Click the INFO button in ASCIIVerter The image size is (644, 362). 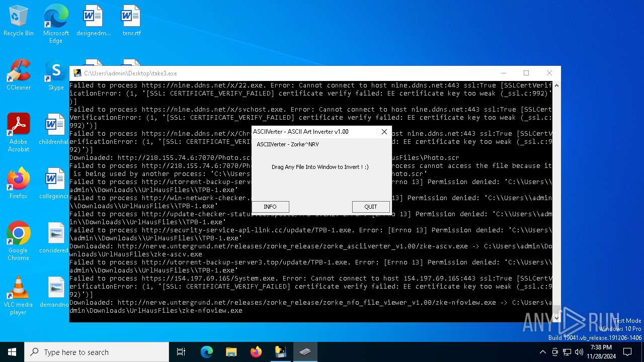pos(270,207)
